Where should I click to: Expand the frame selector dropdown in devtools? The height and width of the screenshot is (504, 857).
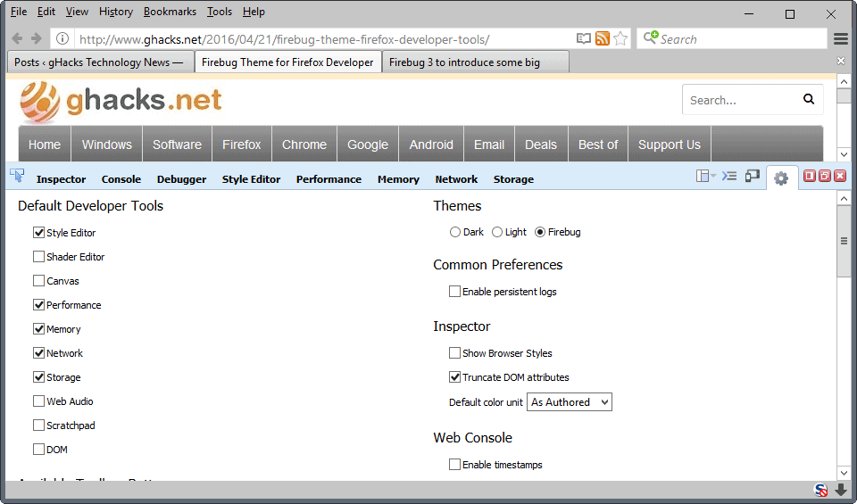click(x=705, y=177)
